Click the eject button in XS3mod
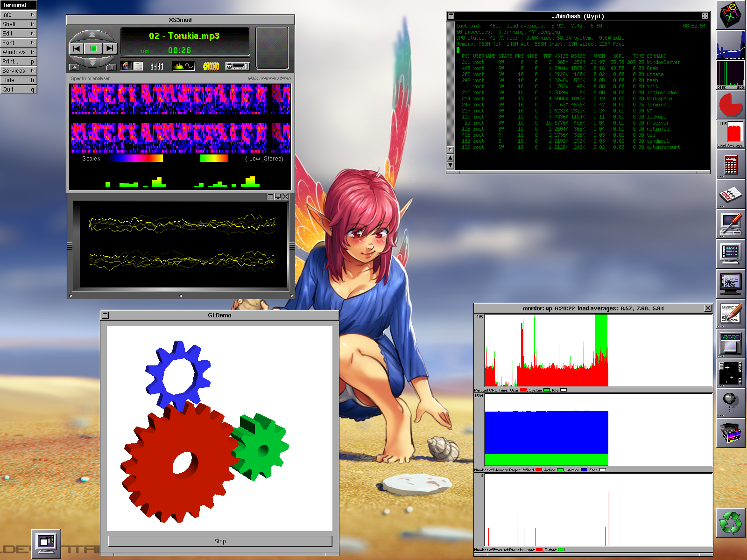The height and width of the screenshot is (560, 747). point(74,67)
